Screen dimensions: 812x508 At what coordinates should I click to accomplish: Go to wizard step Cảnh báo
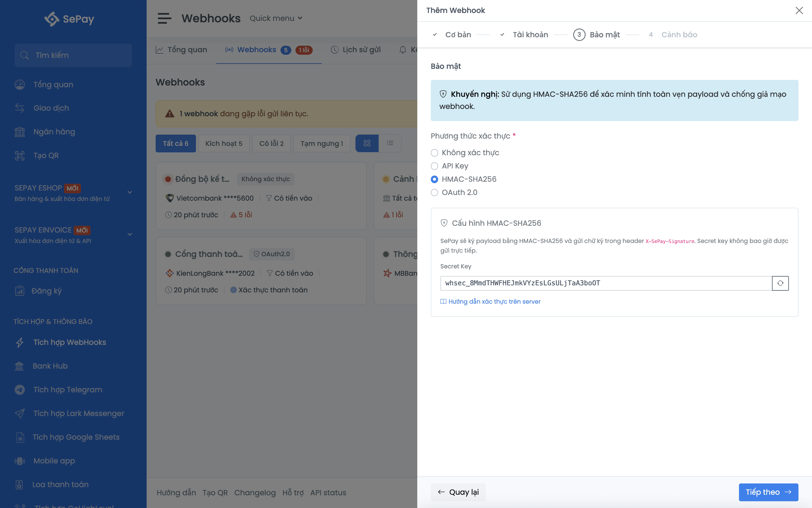[672, 35]
